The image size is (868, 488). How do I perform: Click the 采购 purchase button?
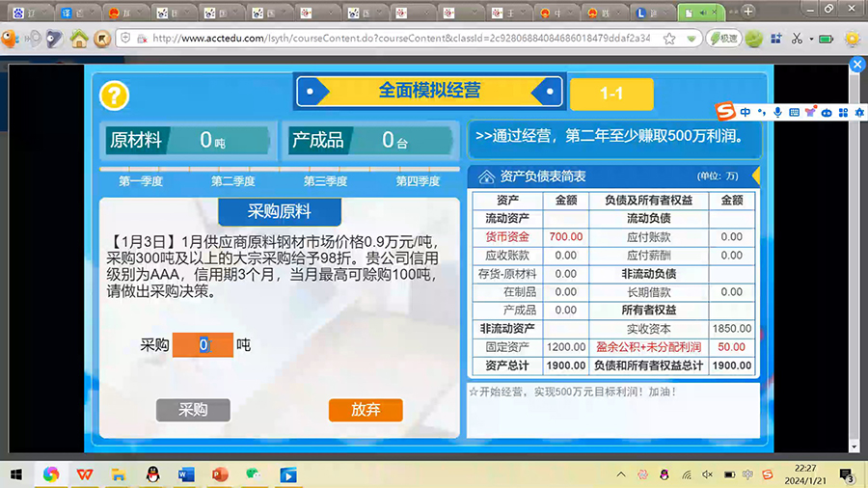pyautogui.click(x=193, y=410)
